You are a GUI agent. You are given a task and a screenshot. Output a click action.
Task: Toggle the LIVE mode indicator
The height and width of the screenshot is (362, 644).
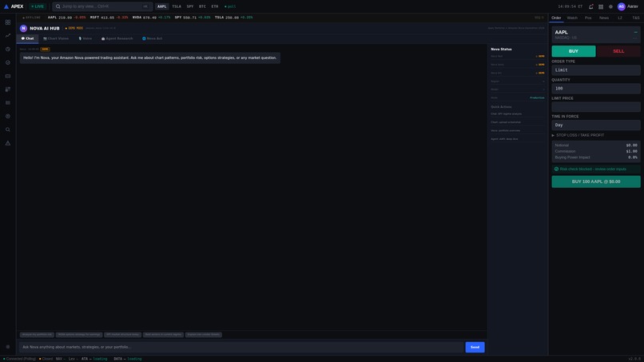(38, 6)
